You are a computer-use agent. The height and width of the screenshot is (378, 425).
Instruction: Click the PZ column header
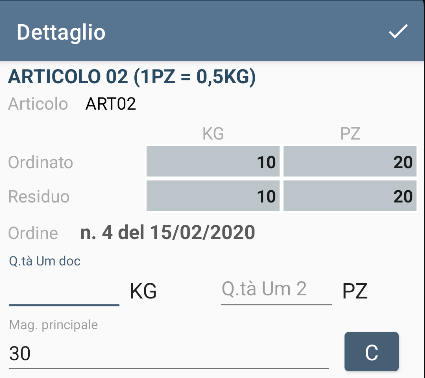coord(350,134)
